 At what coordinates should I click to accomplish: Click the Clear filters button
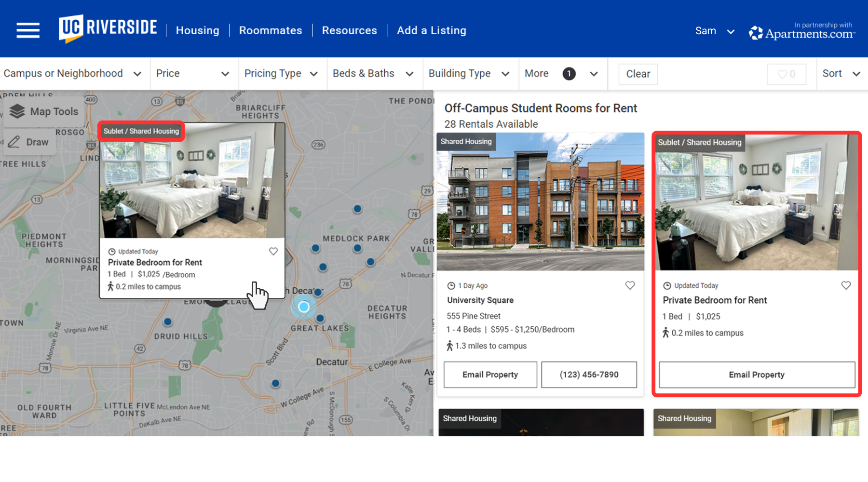tap(638, 74)
